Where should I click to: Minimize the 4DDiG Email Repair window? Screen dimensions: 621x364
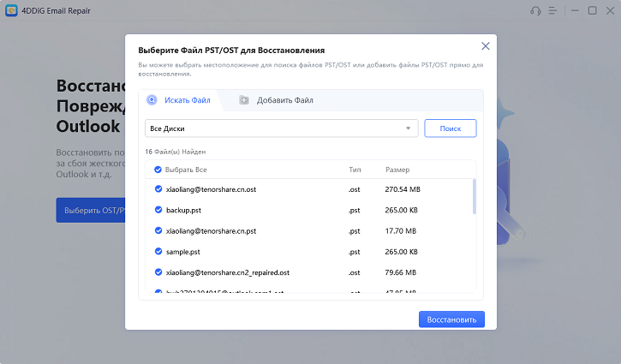(575, 10)
